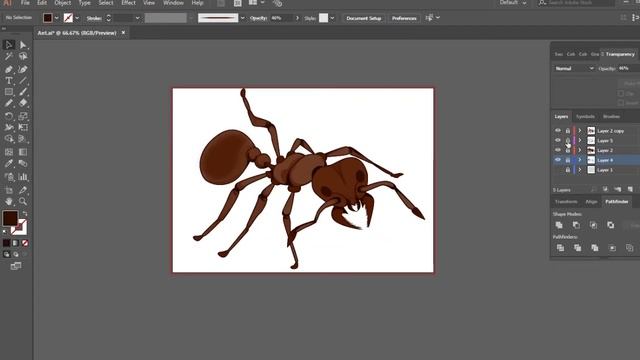This screenshot has width=640, height=360.
Task: Choose the Eyedropper tool
Action: coord(9,164)
